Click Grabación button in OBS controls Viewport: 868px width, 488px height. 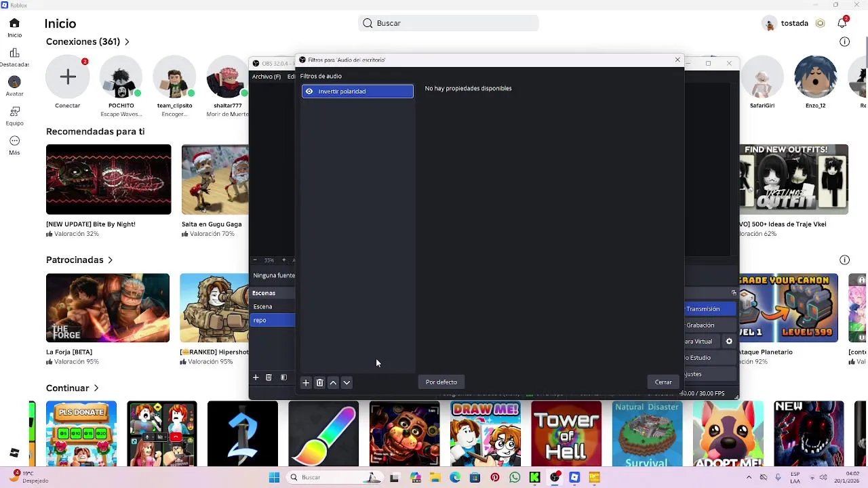coord(709,325)
